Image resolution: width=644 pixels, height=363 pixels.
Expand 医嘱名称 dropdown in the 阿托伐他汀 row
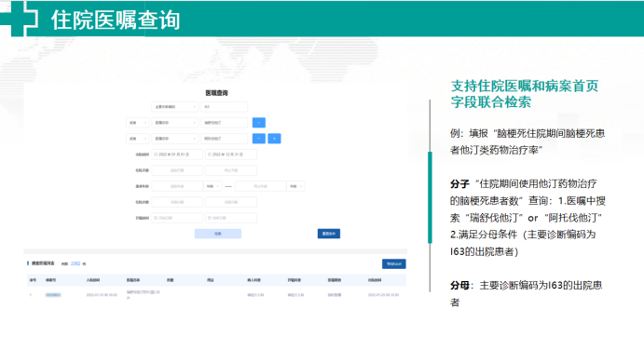(175, 139)
